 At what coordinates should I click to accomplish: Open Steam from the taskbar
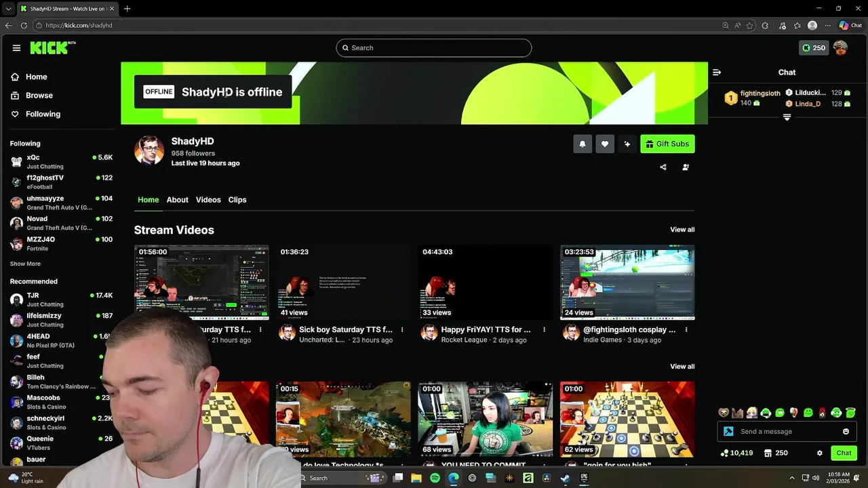(565, 478)
